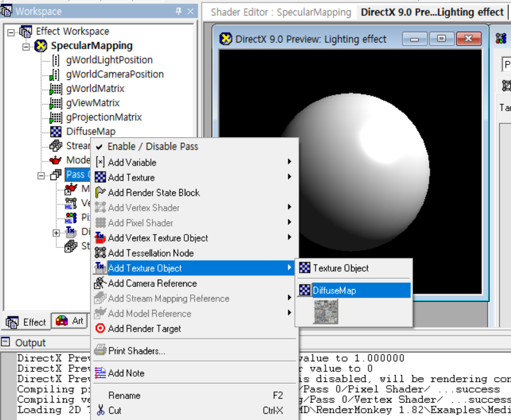Open the Add Variable submenu arrow
511x420 pixels.
(290, 162)
